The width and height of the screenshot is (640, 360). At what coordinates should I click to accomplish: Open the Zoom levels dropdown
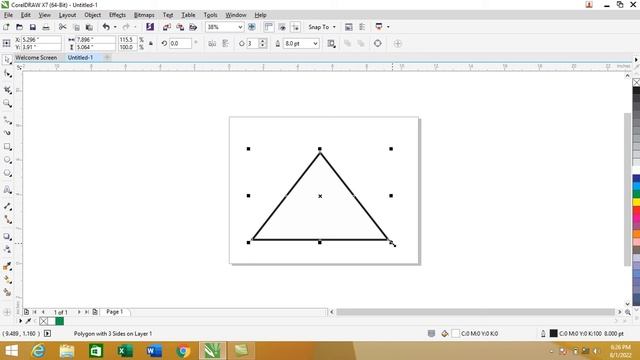(x=240, y=27)
